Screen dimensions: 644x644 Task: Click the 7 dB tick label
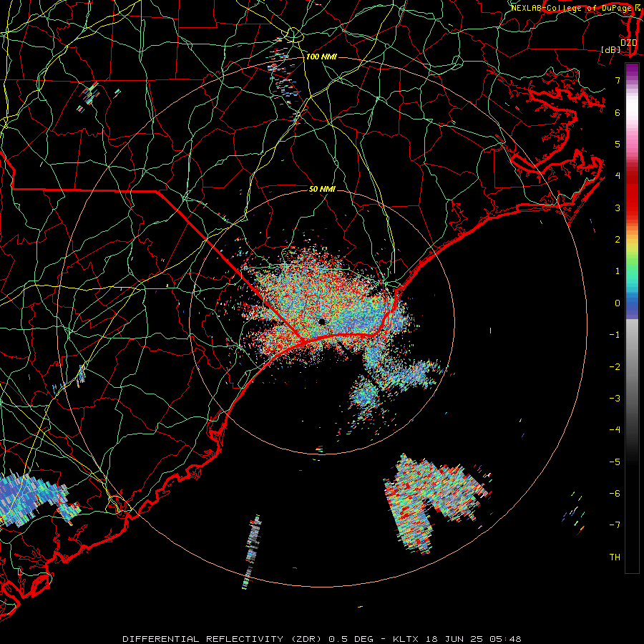coord(618,80)
